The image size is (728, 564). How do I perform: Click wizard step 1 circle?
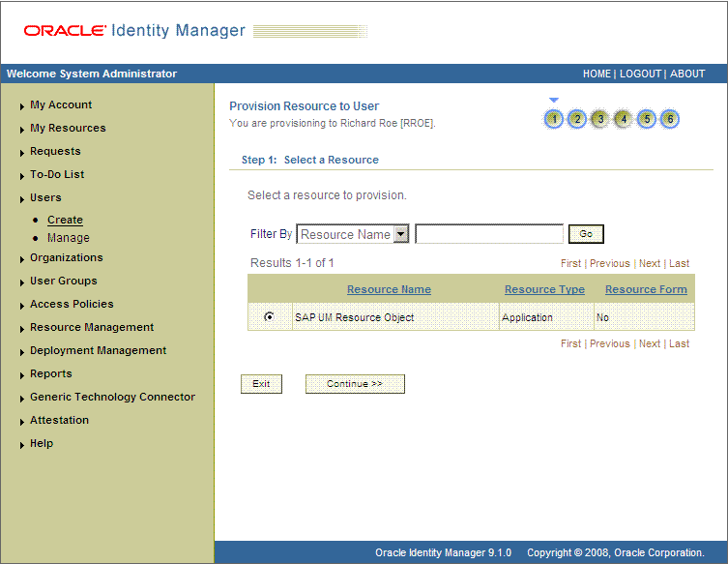[x=553, y=119]
